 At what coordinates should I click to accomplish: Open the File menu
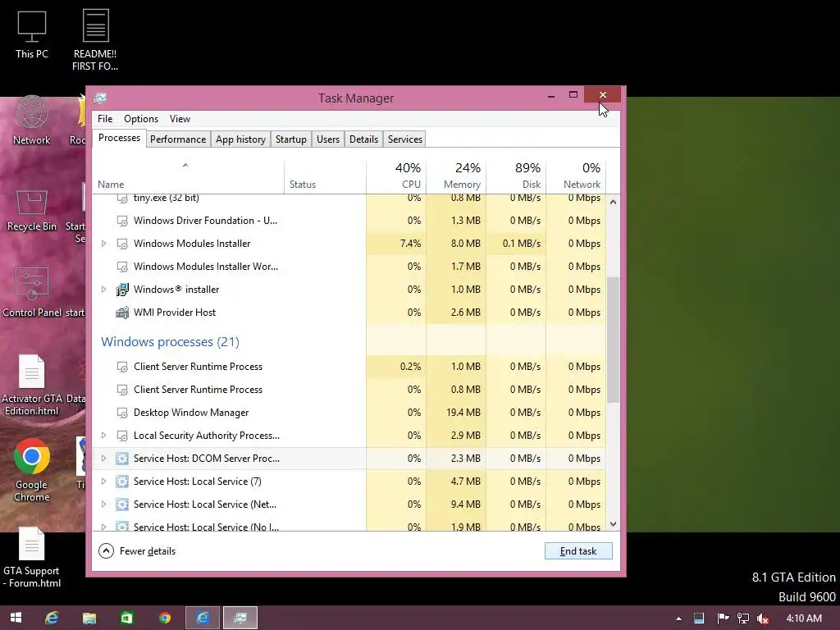pos(105,119)
